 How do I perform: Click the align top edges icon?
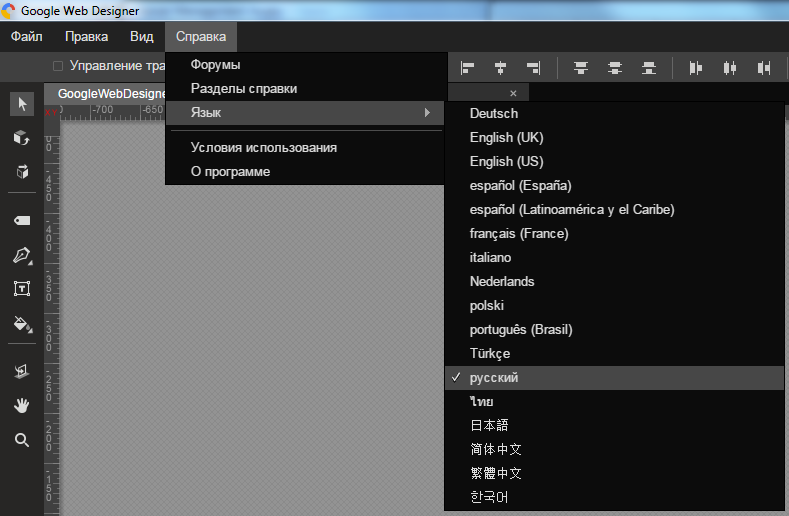pos(580,68)
